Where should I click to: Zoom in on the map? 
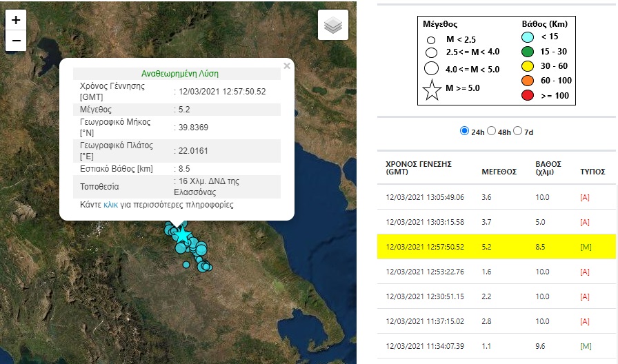coord(16,20)
